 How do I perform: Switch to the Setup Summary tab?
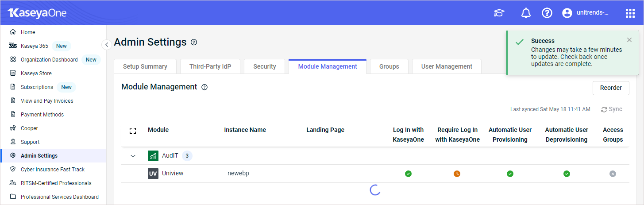145,66
